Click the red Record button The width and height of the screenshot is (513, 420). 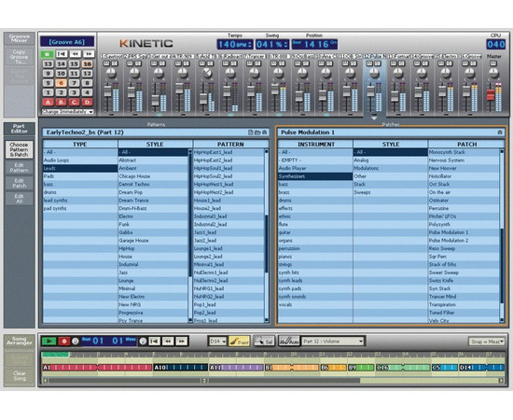pos(64,342)
